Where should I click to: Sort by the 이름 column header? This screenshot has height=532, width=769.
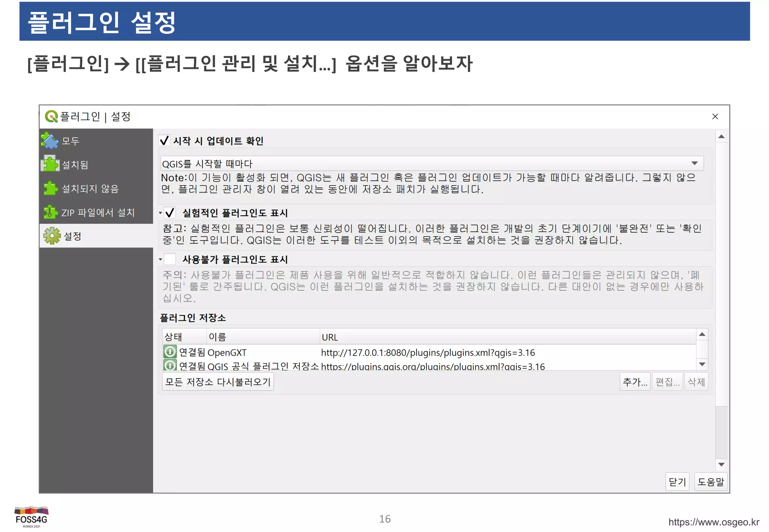pos(263,337)
